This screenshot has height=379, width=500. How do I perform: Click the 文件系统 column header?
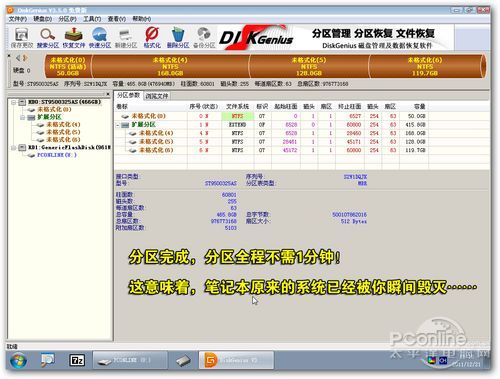tap(237, 107)
